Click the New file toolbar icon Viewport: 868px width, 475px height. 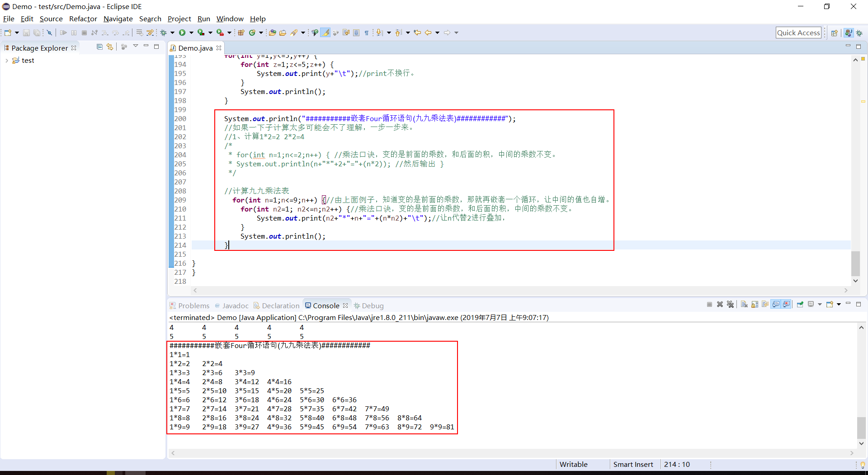click(8, 33)
